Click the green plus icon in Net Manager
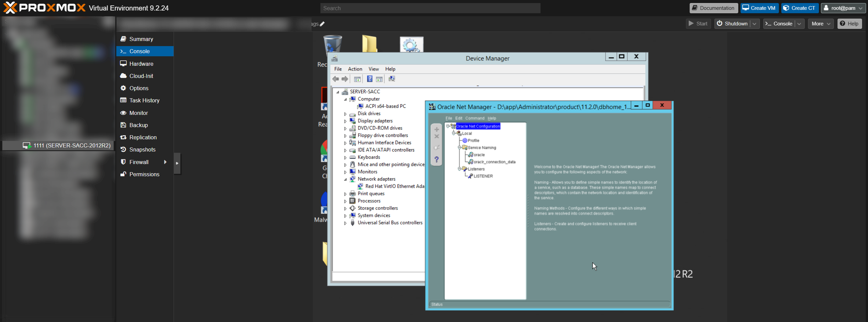Viewport: 868px width, 322px height. [x=437, y=129]
